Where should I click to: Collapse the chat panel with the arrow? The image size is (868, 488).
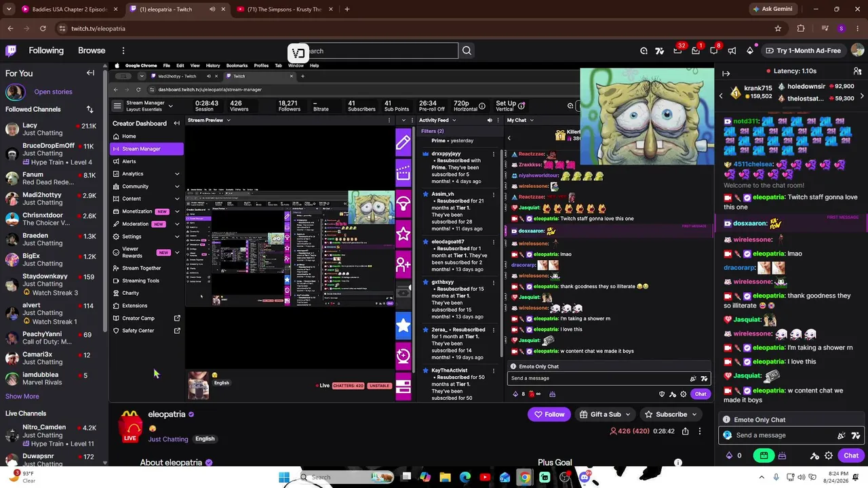(726, 73)
